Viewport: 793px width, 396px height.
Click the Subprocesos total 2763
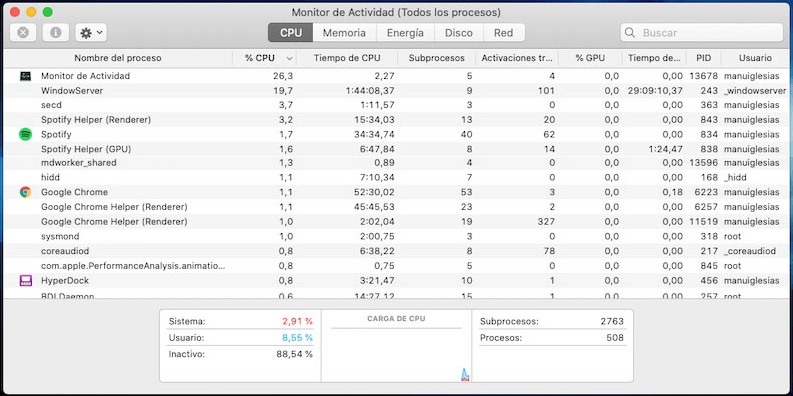pos(611,321)
